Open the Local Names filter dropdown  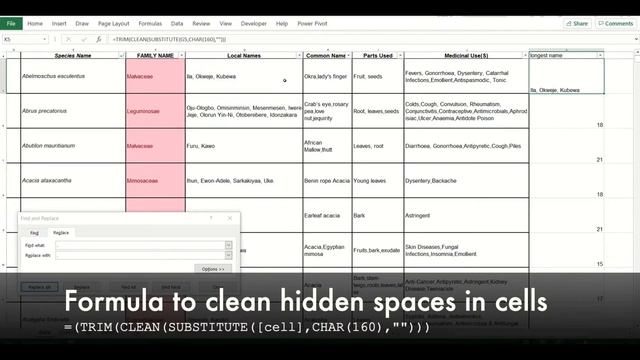(299, 55)
